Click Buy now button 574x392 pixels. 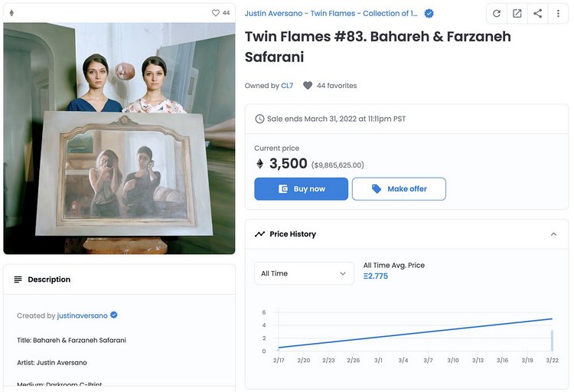coord(301,188)
